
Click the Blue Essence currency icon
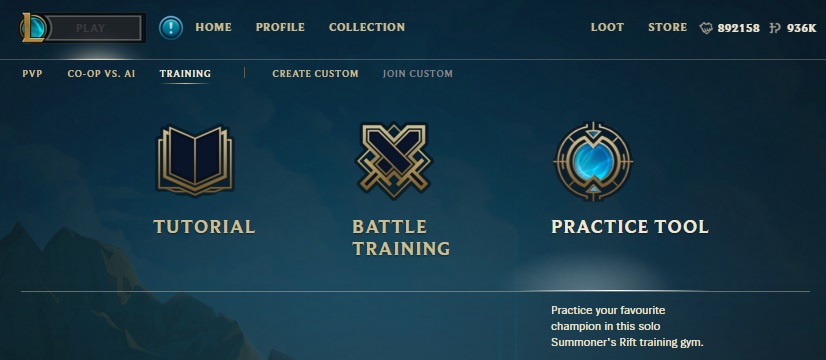coord(706,28)
